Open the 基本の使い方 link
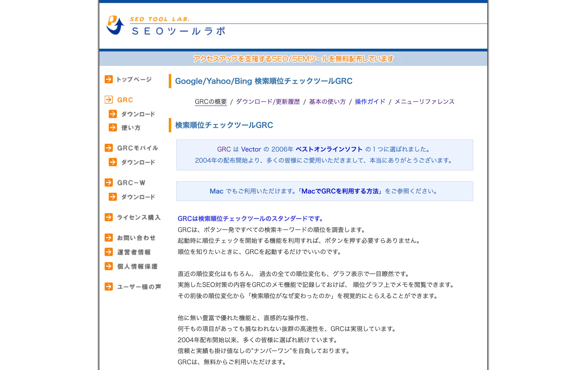The height and width of the screenshot is (370, 588). point(327,102)
